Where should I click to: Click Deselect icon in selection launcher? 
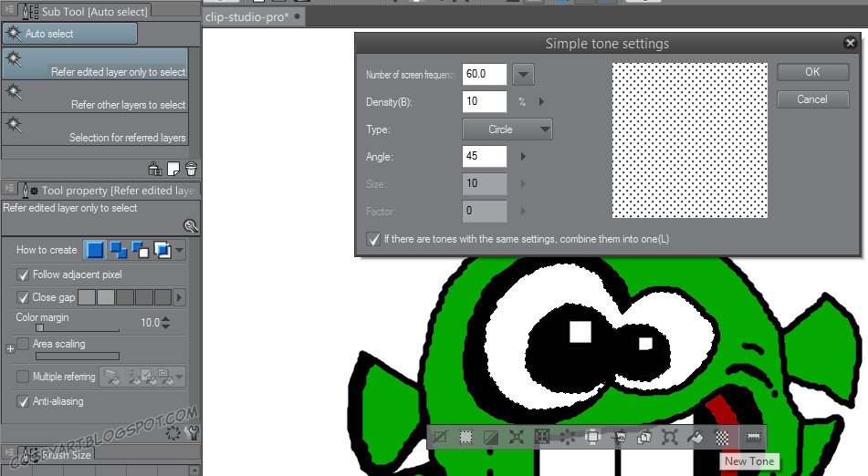coord(440,438)
